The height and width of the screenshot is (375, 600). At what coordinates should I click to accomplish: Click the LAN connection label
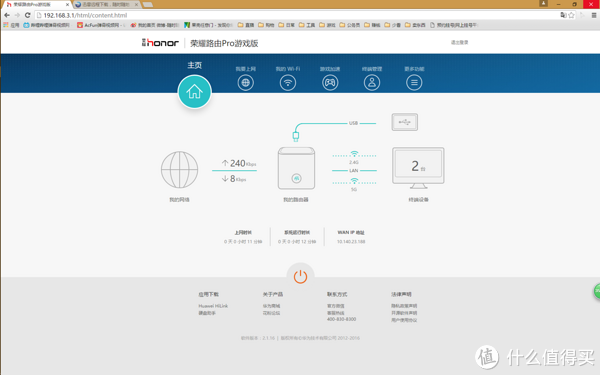pyautogui.click(x=354, y=170)
